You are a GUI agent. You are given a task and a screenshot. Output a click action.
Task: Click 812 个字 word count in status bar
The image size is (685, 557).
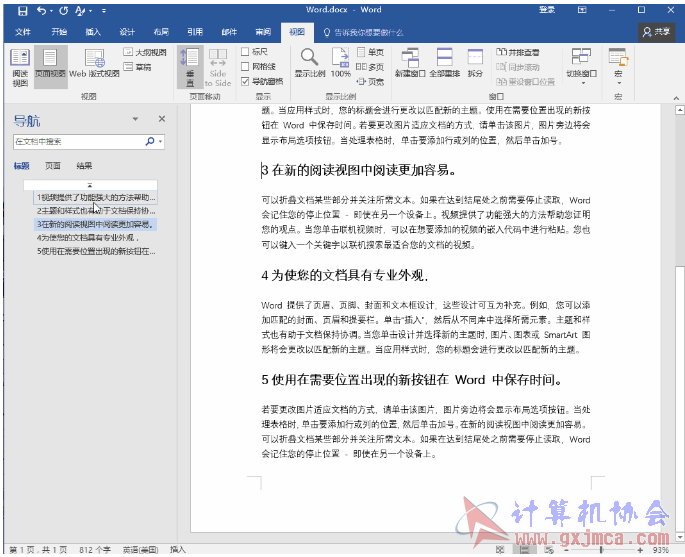(x=95, y=550)
